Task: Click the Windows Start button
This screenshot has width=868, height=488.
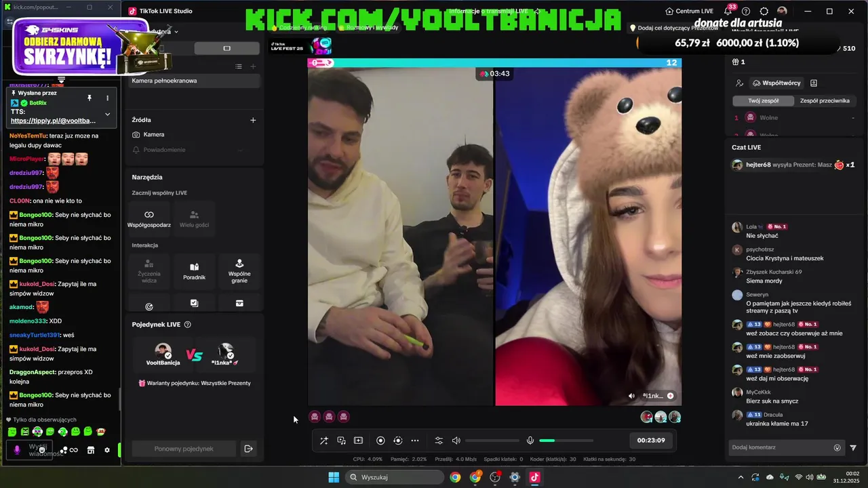Action: point(334,477)
